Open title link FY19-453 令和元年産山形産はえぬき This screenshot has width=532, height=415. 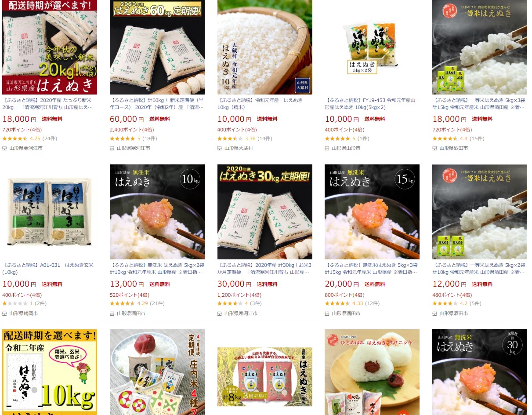371,103
